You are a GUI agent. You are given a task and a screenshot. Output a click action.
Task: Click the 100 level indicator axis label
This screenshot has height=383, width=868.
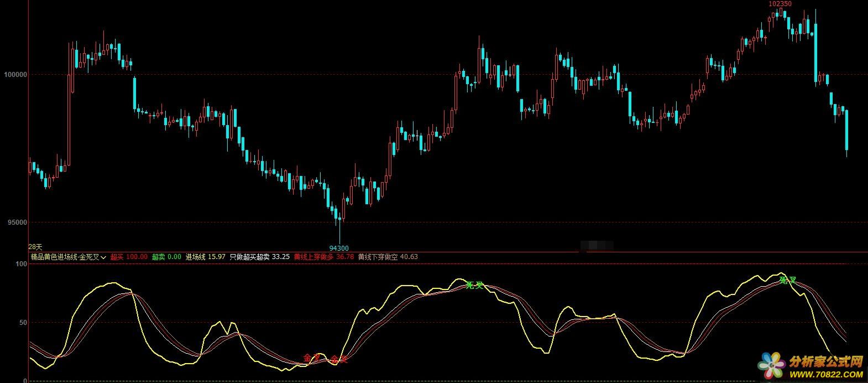coord(21,264)
